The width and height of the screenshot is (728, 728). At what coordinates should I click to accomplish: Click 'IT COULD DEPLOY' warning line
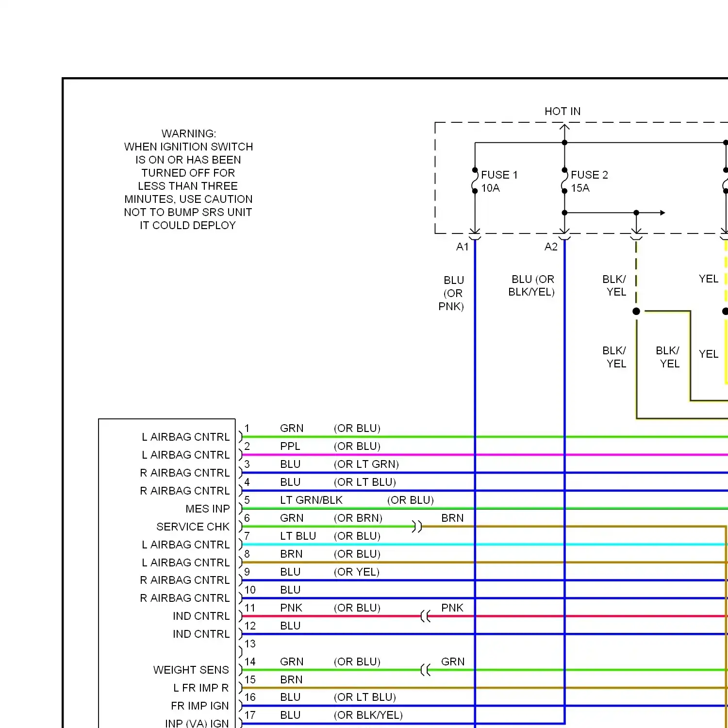188,225
